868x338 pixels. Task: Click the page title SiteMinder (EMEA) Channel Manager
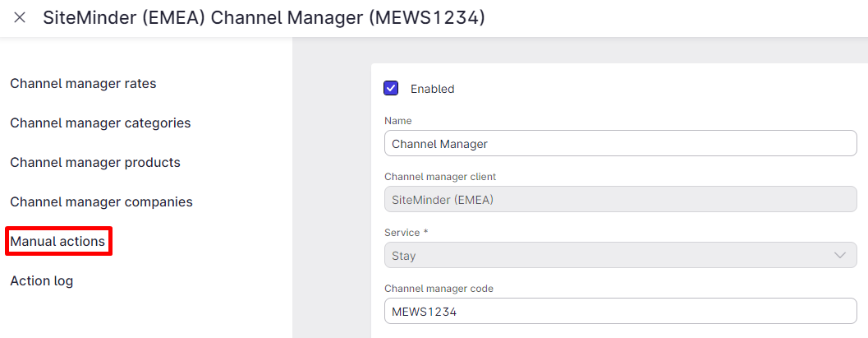264,18
